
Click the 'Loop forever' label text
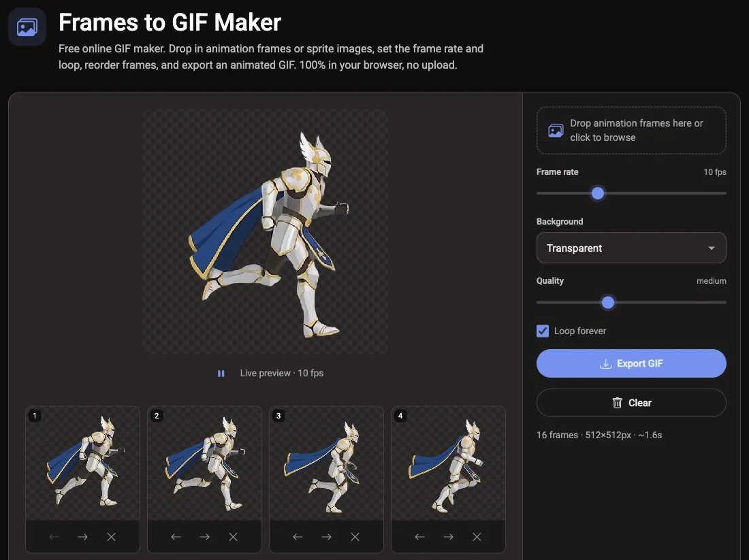pos(580,331)
